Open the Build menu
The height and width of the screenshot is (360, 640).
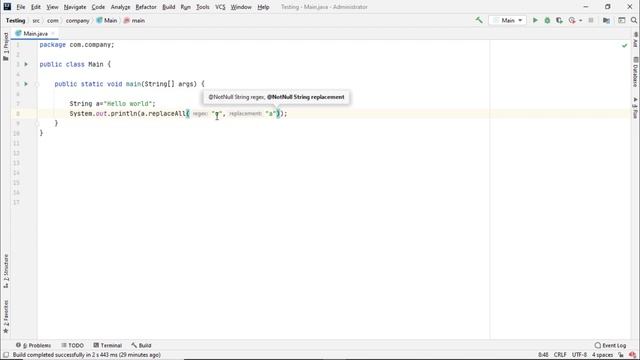pos(169,7)
